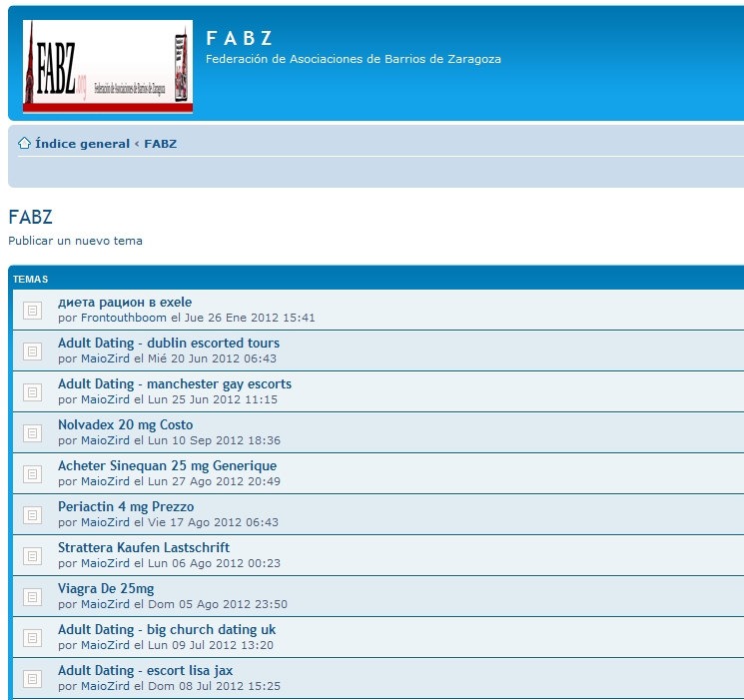The height and width of the screenshot is (700, 744).
Task: Click date 'Lun 25 Jun 2012 11:15'
Action: [x=213, y=399]
